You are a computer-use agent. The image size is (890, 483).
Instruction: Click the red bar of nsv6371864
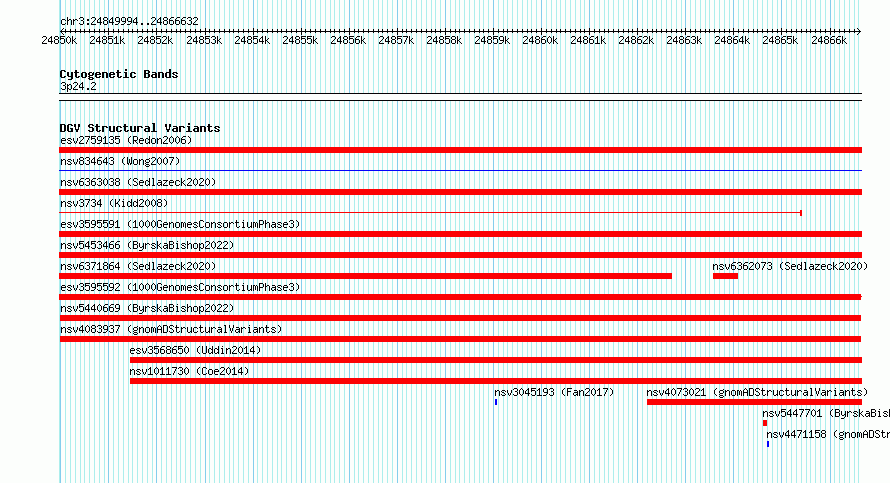pyautogui.click(x=366, y=276)
